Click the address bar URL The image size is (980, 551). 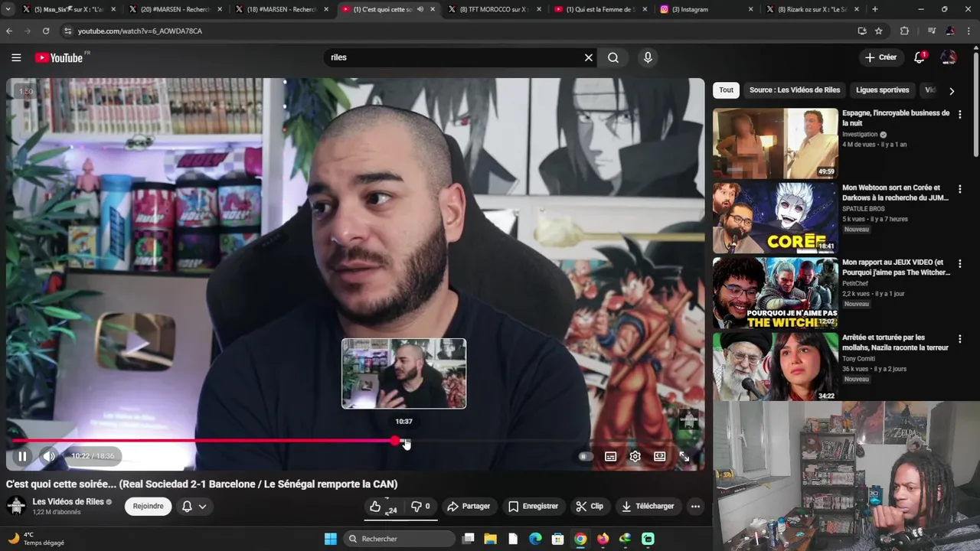[140, 31]
